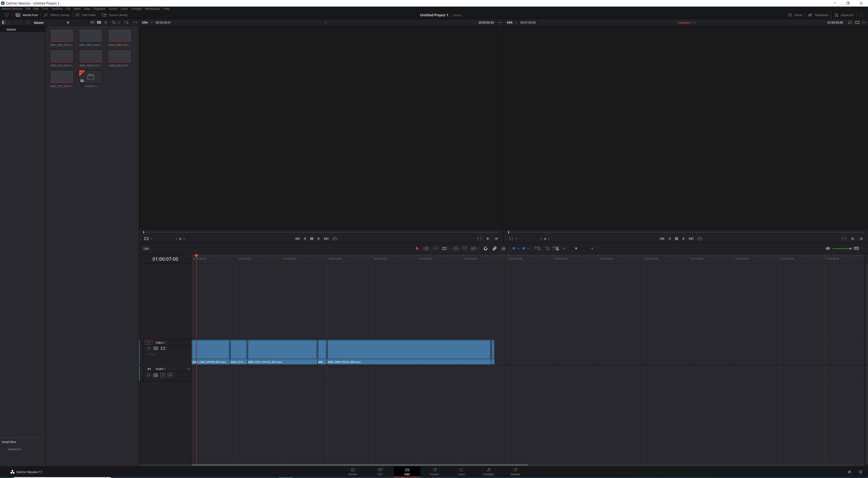Open the Effects Library panel
The width and height of the screenshot is (868, 478).
point(57,15)
